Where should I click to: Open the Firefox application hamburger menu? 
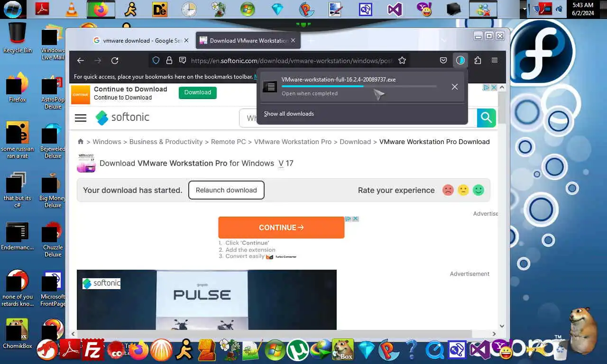(x=495, y=61)
